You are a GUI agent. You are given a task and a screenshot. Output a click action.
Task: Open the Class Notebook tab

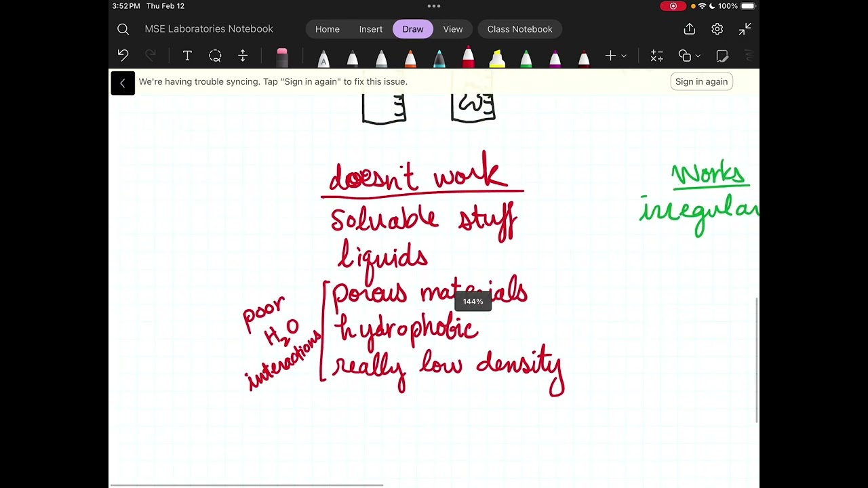[520, 29]
